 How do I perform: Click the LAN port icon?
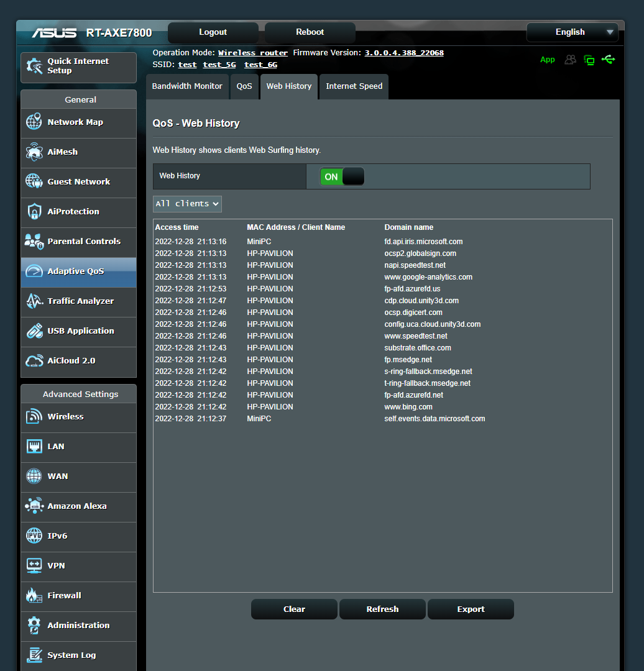point(34,446)
